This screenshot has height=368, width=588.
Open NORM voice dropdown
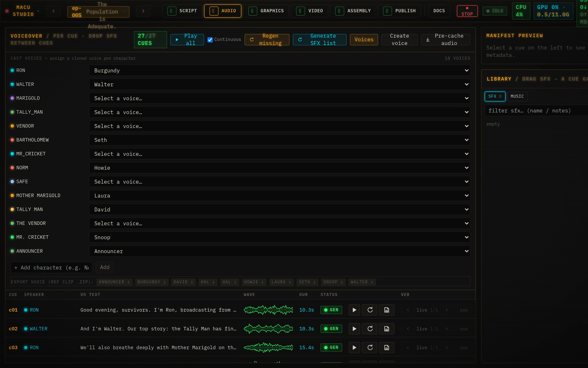point(280,167)
